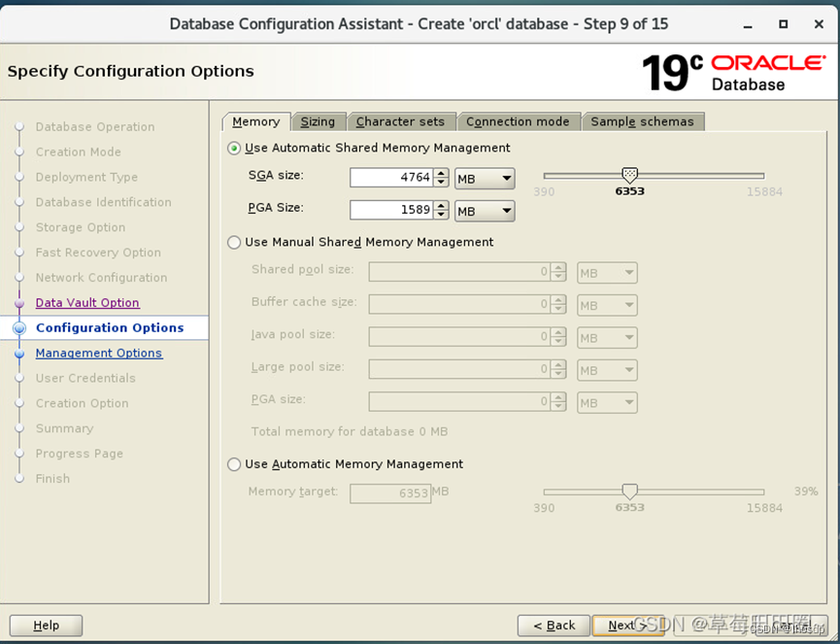Image resolution: width=840 pixels, height=644 pixels.
Task: Open Shared pool size unit dropdown
Action: click(x=607, y=273)
